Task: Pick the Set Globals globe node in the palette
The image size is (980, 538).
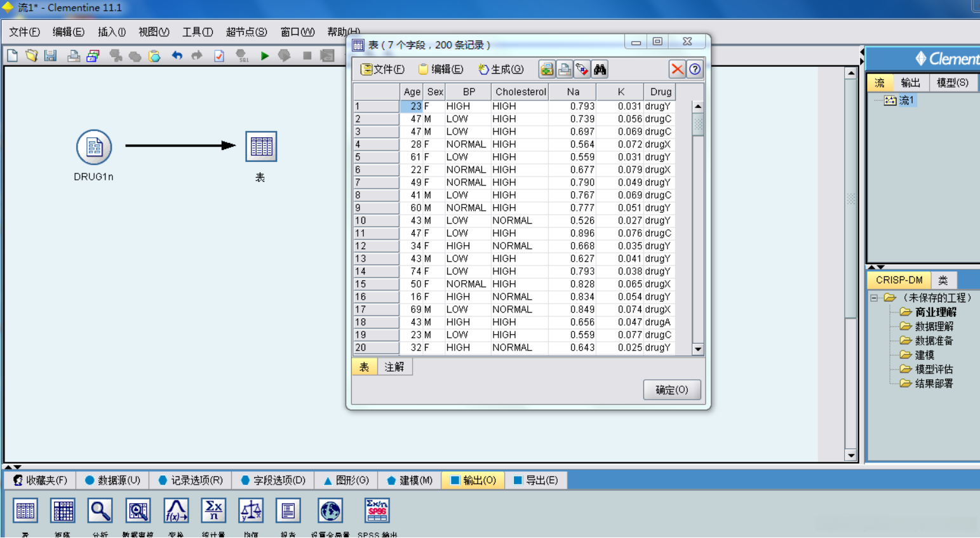Action: (x=330, y=511)
